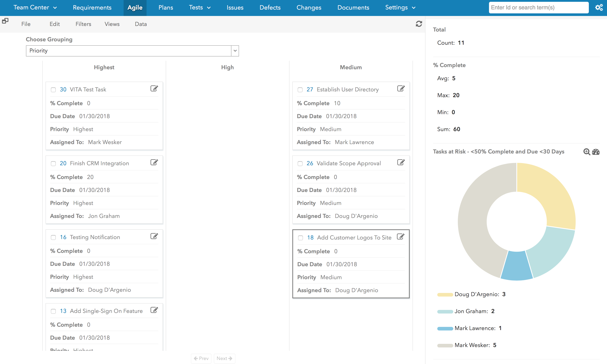Edit task 13 Add Single-Sign On Feature
This screenshot has width=607, height=364.
pos(154,310)
